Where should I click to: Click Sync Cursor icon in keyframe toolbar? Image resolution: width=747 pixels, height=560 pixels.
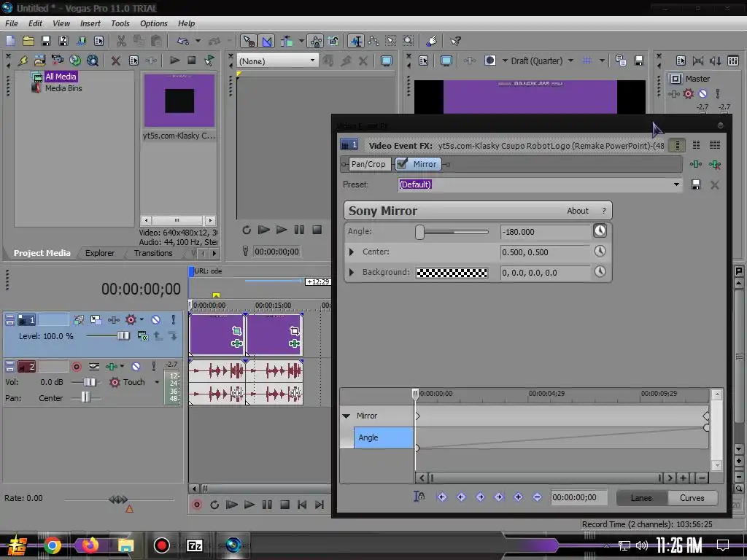pos(419,497)
